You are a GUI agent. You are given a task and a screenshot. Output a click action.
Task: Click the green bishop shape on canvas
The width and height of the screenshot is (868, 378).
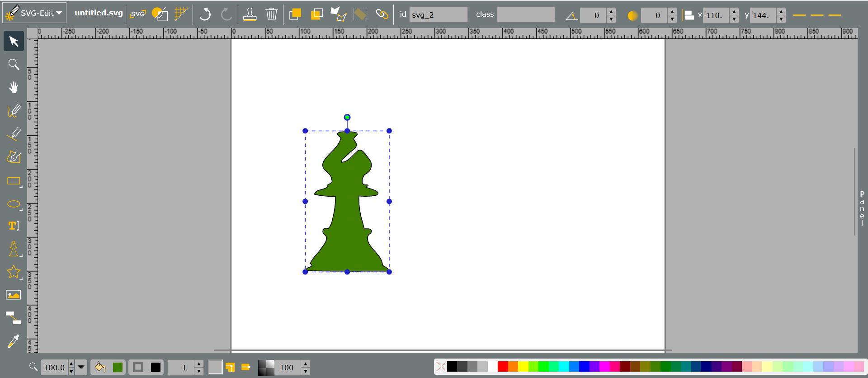click(x=347, y=213)
